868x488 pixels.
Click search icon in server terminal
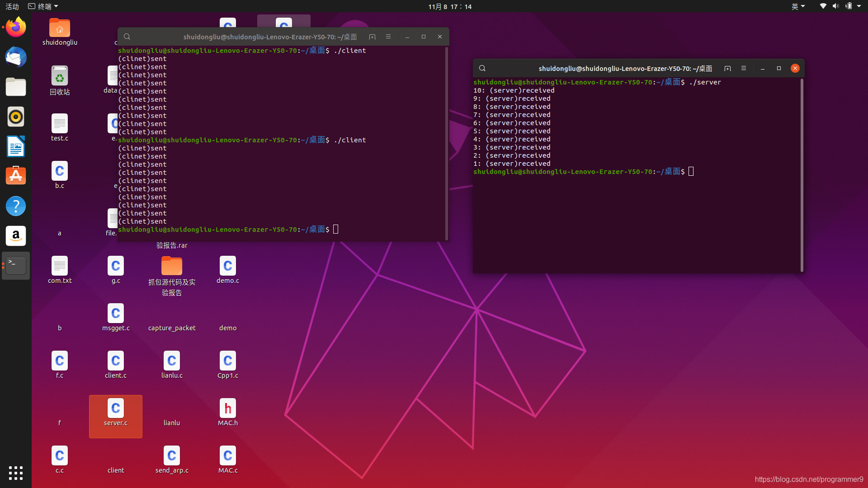pyautogui.click(x=482, y=68)
